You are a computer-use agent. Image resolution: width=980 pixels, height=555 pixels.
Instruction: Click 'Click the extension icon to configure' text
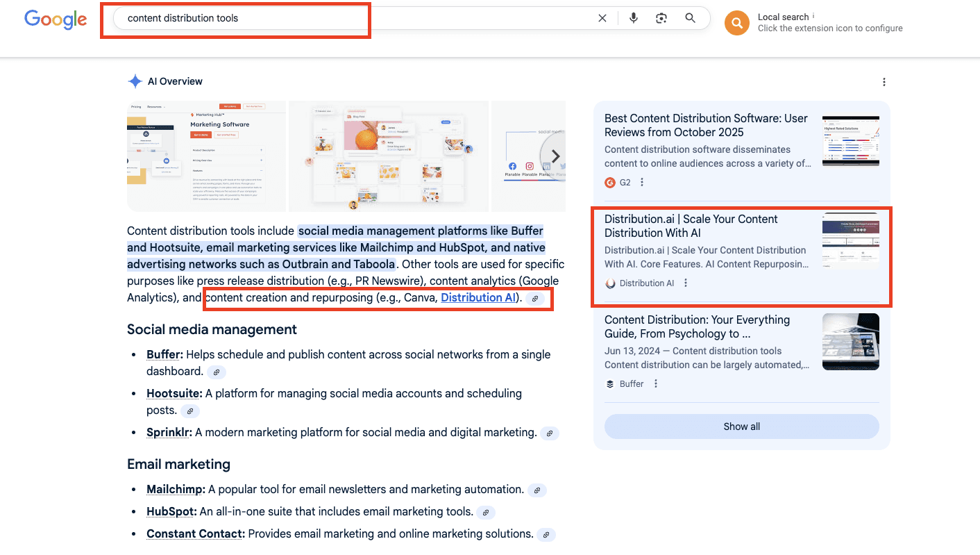tap(830, 28)
